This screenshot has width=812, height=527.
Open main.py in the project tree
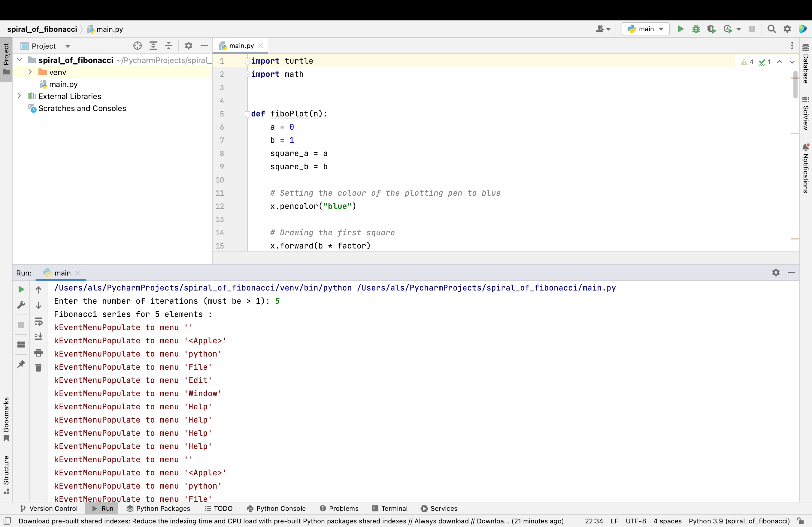tap(59, 84)
